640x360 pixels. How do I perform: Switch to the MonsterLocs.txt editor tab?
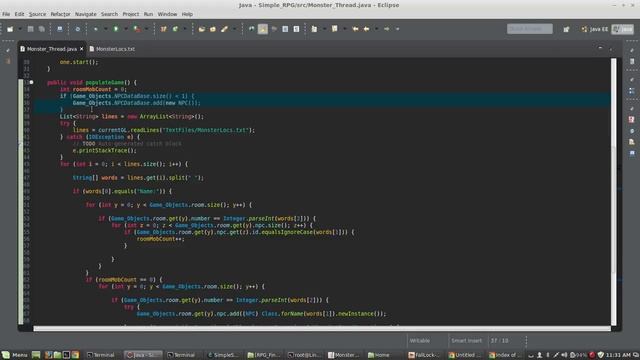click(x=112, y=49)
